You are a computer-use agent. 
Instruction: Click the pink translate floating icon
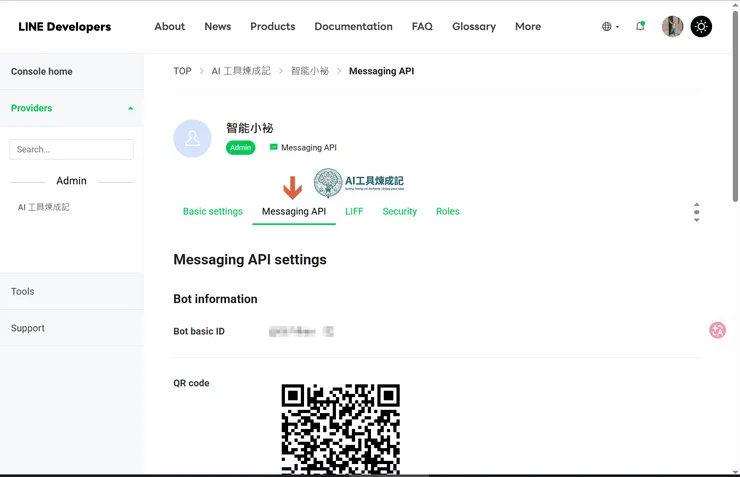point(717,330)
